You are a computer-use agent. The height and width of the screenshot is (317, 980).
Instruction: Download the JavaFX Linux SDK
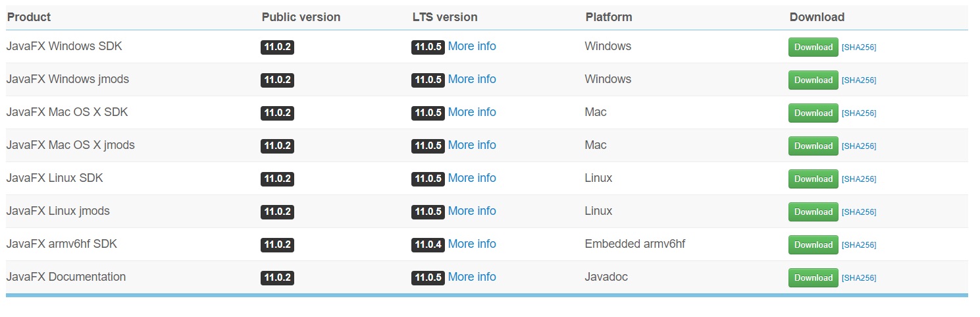tap(813, 179)
